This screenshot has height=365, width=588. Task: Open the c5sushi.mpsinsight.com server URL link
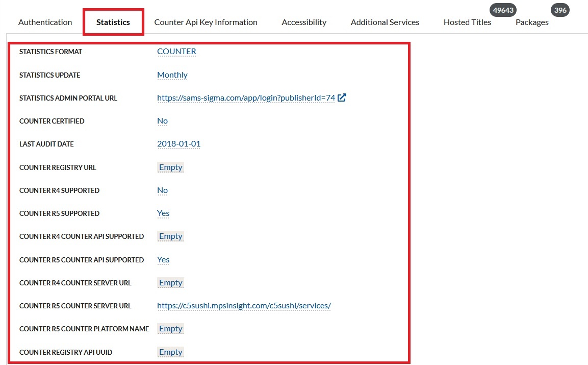click(x=244, y=306)
